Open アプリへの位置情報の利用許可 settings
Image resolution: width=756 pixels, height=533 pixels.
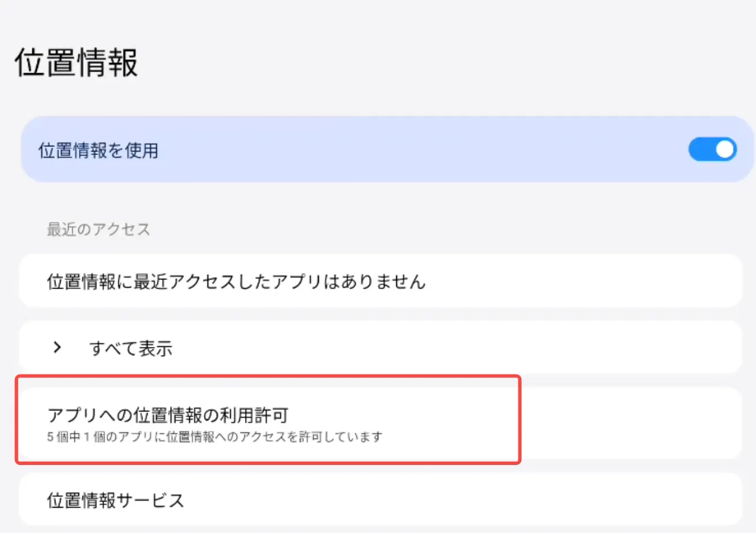(167, 415)
